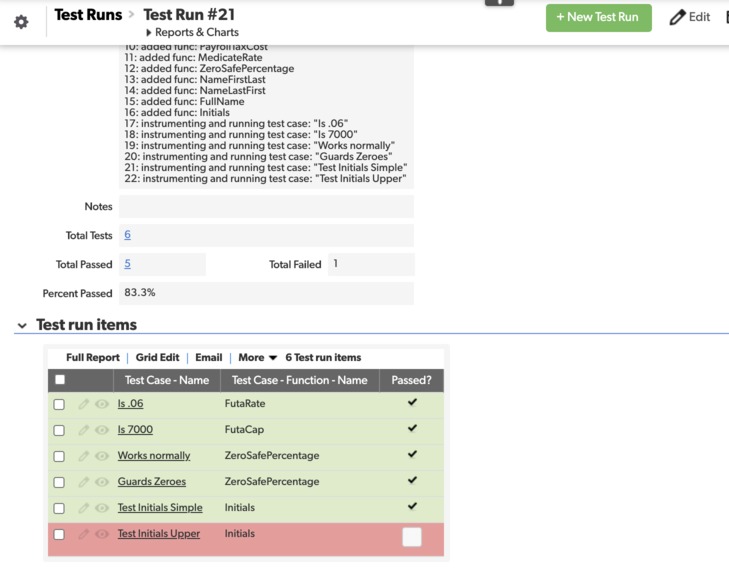This screenshot has height=573, width=729.
Task: Sort by Passed? column header
Action: click(411, 380)
